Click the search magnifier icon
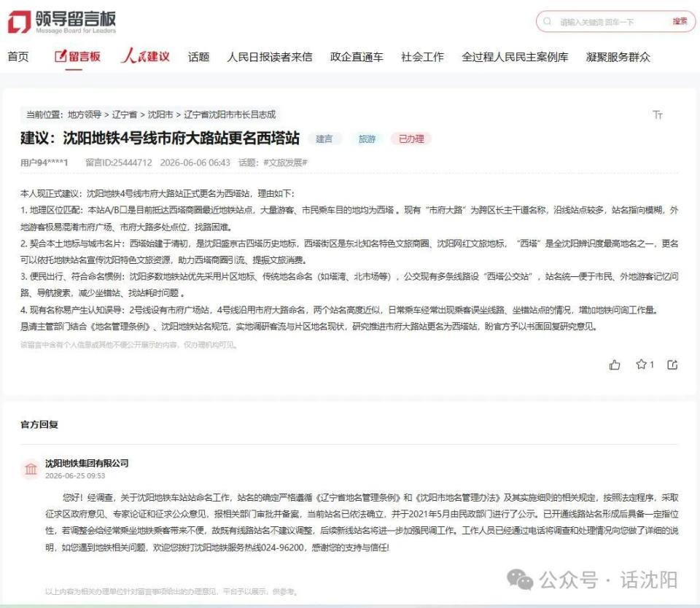This screenshot has width=700, height=608. point(547,21)
